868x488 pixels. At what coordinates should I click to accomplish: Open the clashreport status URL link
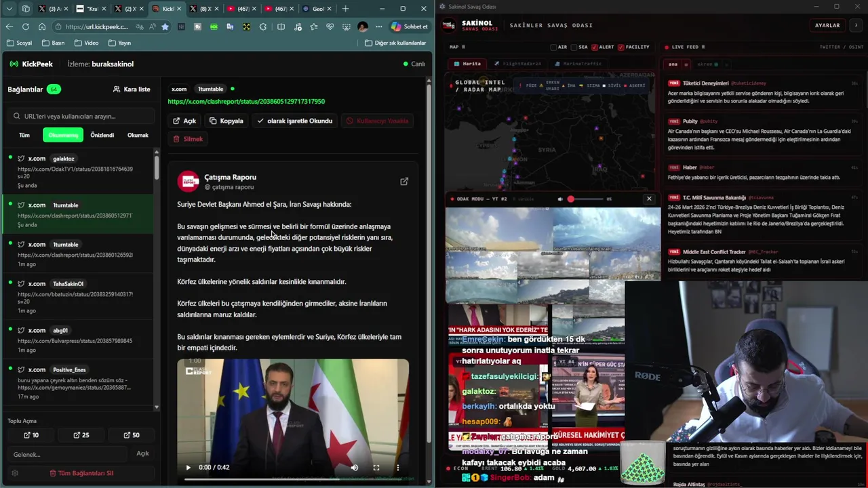pos(246,101)
